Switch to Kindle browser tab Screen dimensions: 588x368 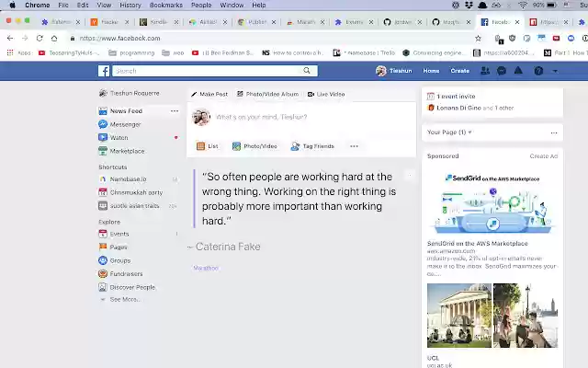point(158,22)
